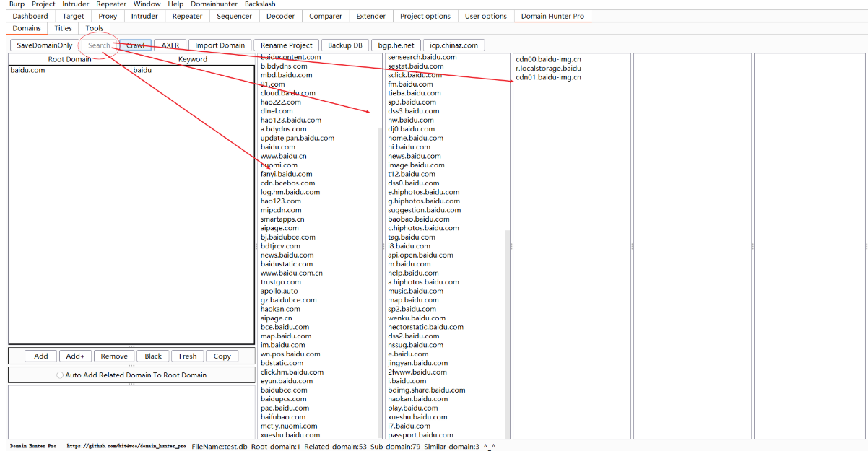Screen dimensions: 868x451
Task: Click the Search button
Action: 99,45
